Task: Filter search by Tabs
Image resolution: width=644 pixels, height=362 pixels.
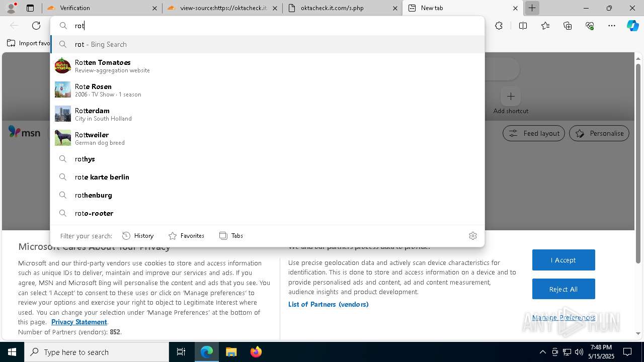Action: point(231,236)
